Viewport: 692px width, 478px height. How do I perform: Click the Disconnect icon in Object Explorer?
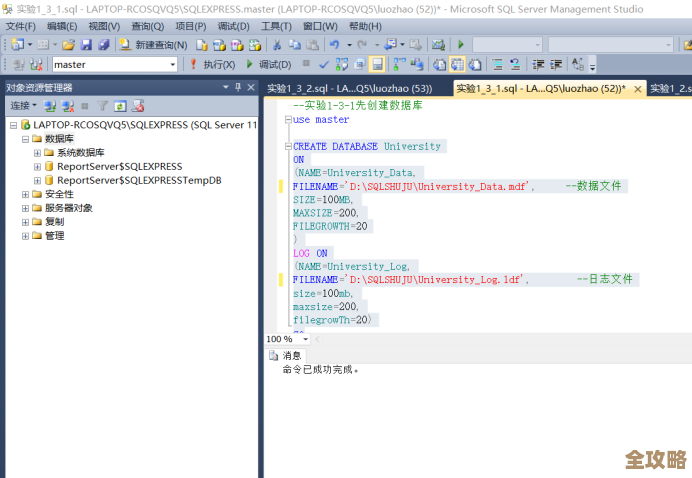click(68, 106)
